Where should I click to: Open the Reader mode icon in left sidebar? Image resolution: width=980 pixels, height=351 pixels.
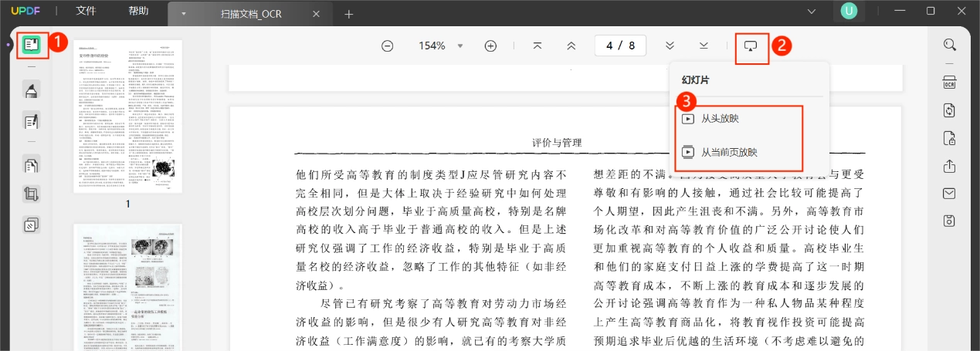[32, 45]
